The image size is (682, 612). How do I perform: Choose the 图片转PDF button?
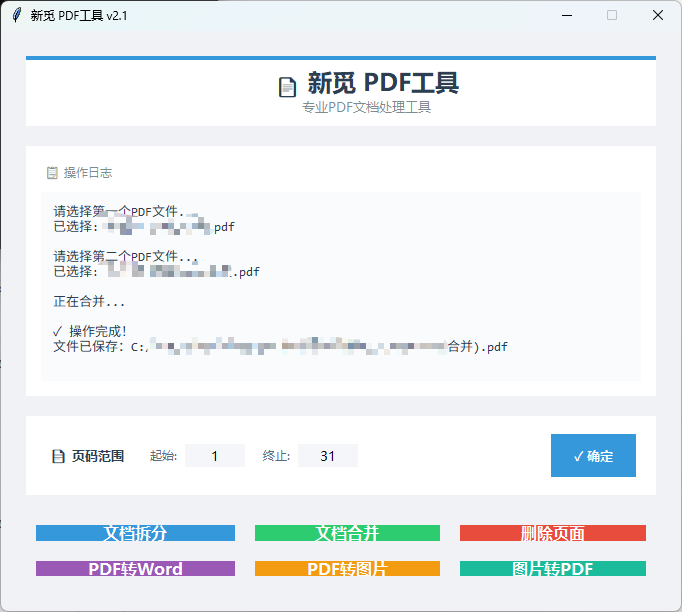tap(553, 569)
